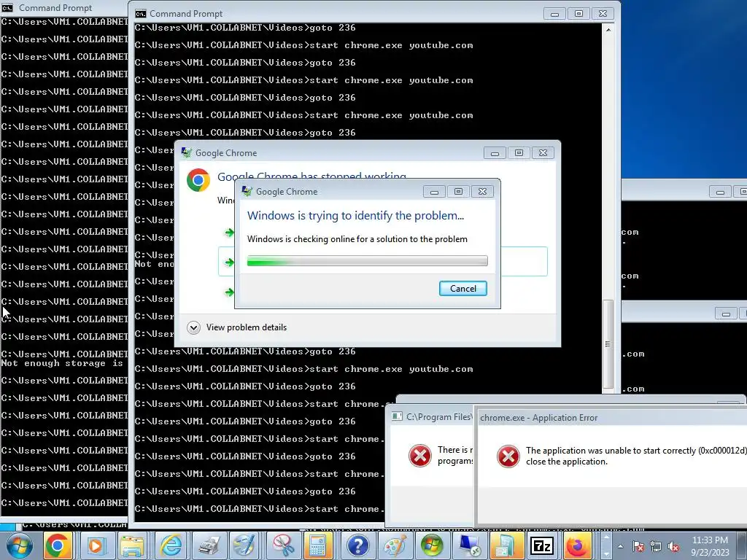Launch Paint palette icon in taskbar
Image resolution: width=747 pixels, height=560 pixels.
pyautogui.click(x=395, y=545)
